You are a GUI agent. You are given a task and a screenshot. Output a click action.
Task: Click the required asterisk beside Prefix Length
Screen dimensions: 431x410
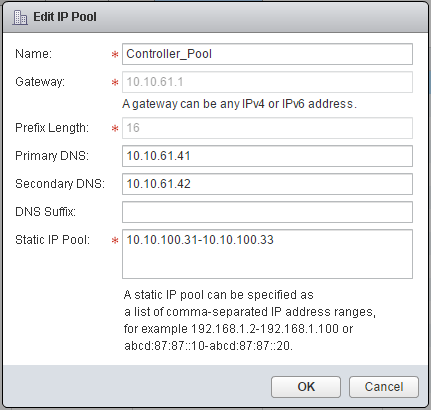click(x=115, y=128)
